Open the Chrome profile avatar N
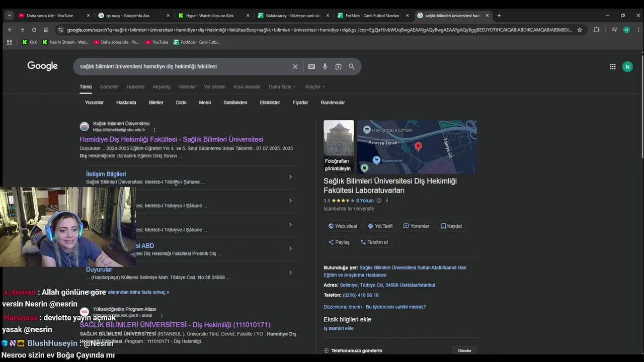This screenshot has width=644, height=362. pos(626,30)
